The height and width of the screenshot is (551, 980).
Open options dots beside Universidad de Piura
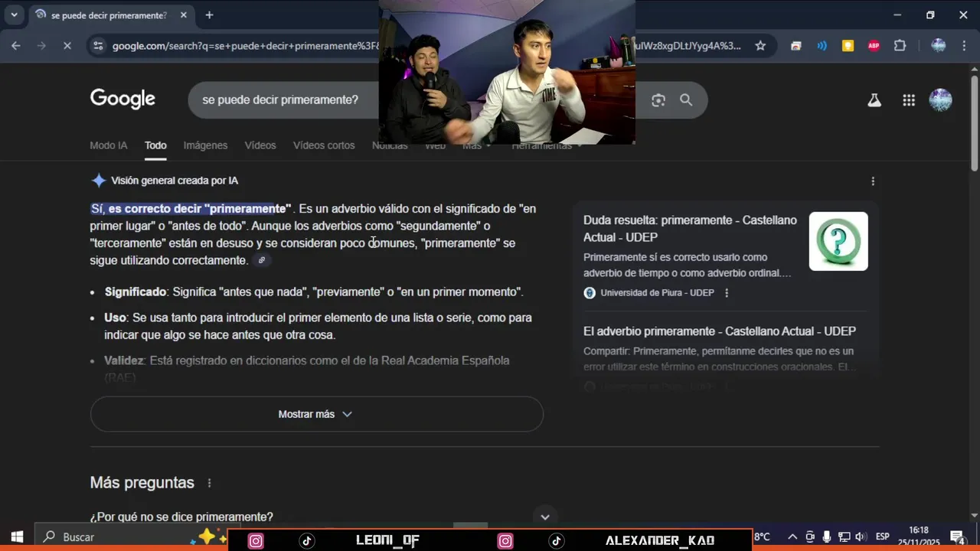pos(727,293)
